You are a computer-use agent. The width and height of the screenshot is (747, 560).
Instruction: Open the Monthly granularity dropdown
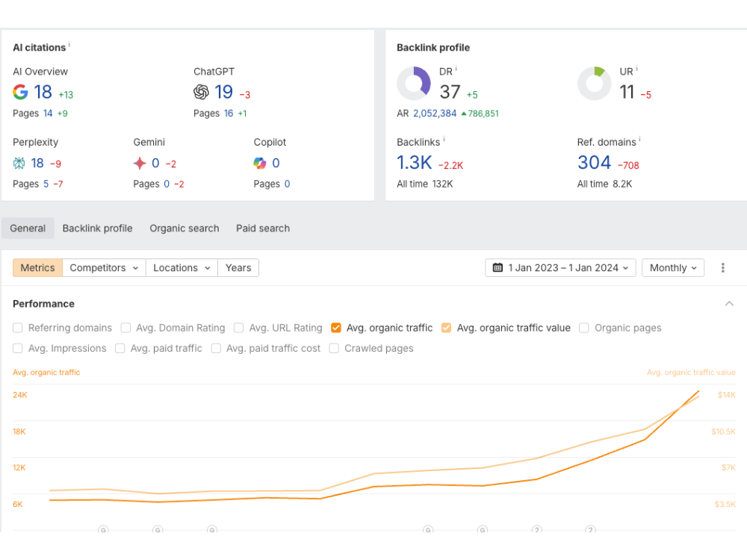[x=672, y=267]
